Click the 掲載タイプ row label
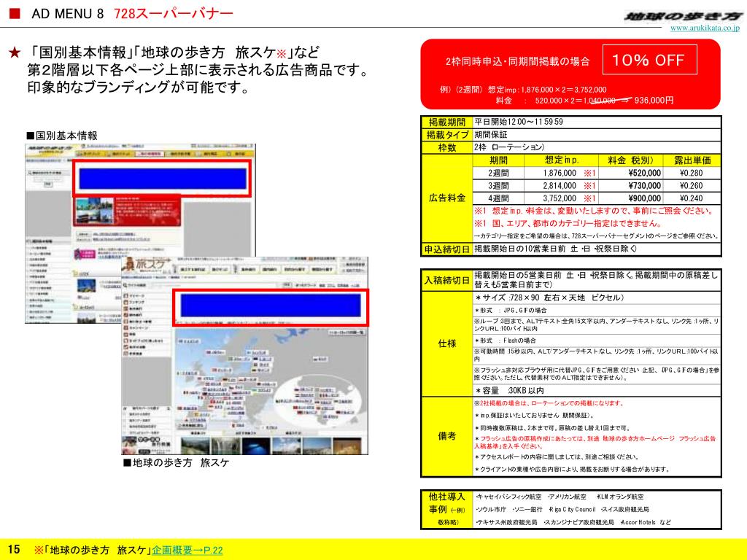The width and height of the screenshot is (747, 560). coord(447,135)
